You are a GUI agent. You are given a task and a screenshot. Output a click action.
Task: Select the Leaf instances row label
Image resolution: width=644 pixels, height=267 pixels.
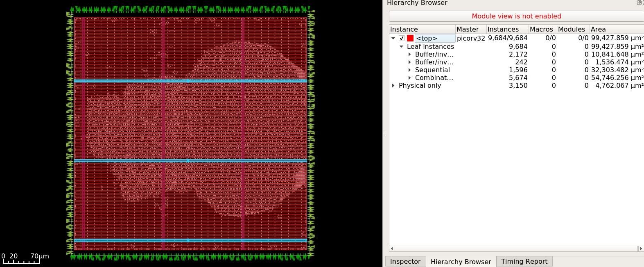pyautogui.click(x=430, y=46)
